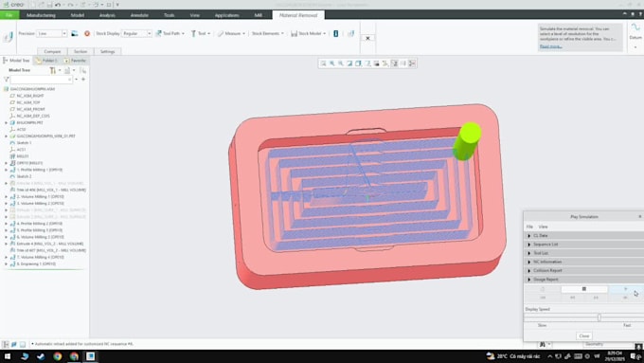Screen dimensions: 644x363
Task: Expand the 1. Profile Milling 1 tree node
Action: [7, 170]
